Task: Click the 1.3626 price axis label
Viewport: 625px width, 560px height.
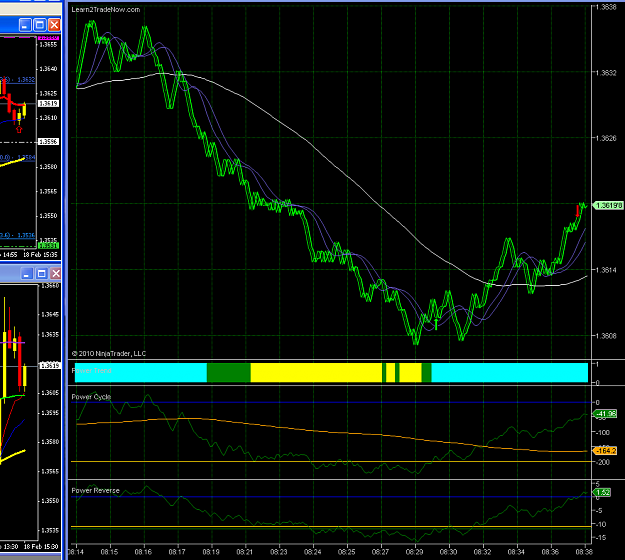Action: click(x=606, y=138)
